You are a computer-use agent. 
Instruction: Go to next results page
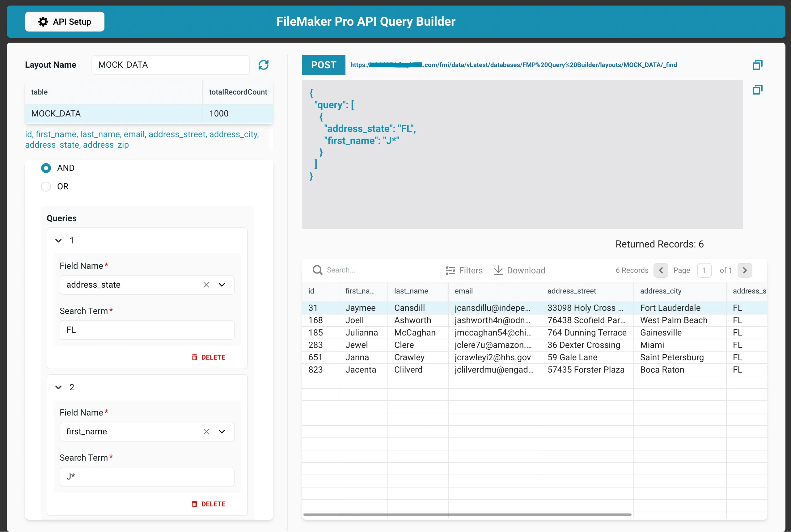pyautogui.click(x=745, y=270)
